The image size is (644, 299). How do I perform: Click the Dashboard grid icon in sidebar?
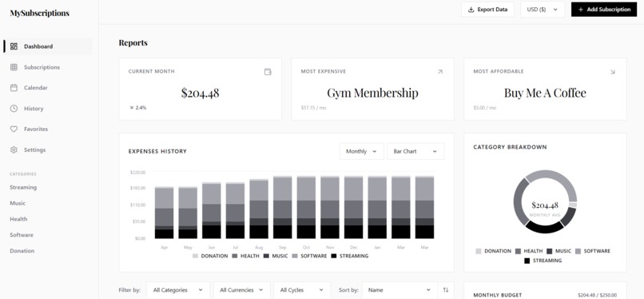14,46
